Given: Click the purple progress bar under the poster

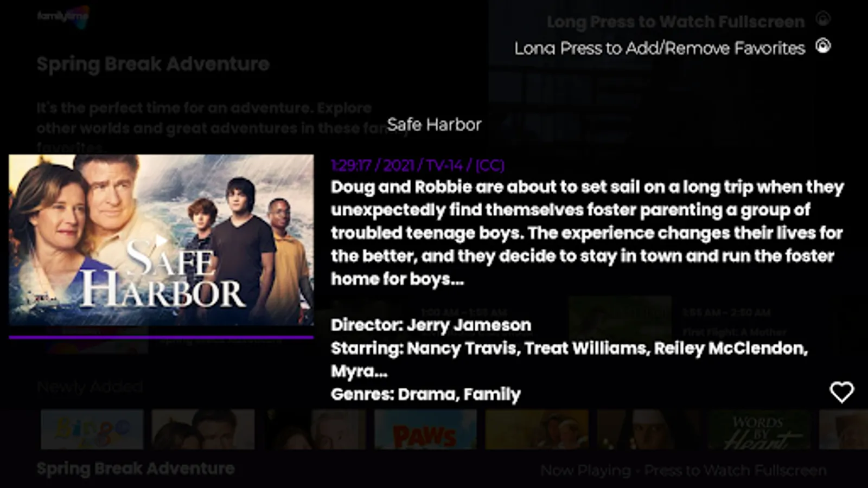Looking at the screenshot, I should point(161,337).
